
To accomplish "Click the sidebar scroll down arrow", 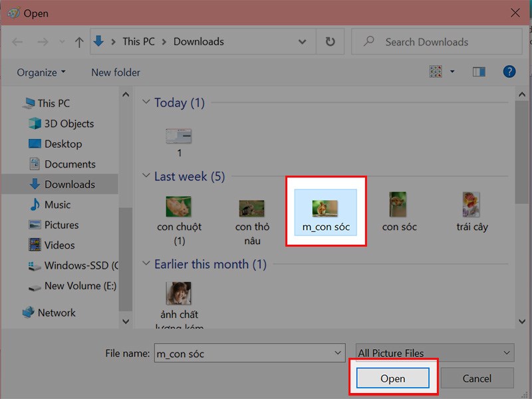I will click(x=124, y=321).
